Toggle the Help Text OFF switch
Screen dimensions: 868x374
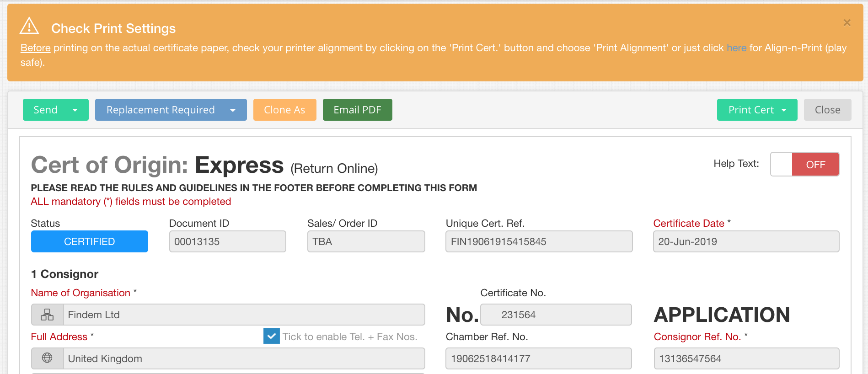[804, 164]
